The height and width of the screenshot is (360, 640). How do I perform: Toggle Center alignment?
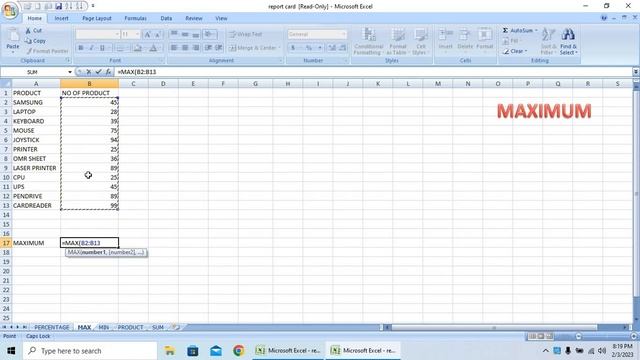(x=185, y=48)
